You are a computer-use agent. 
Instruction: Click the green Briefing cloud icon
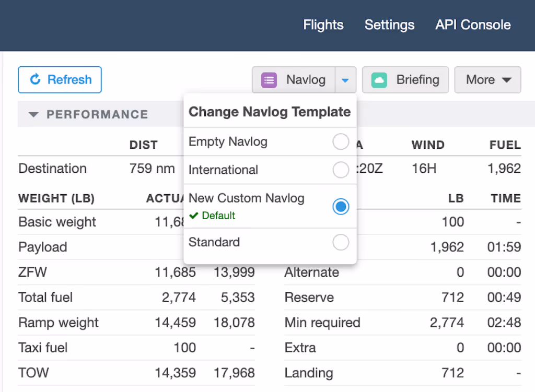tap(379, 80)
